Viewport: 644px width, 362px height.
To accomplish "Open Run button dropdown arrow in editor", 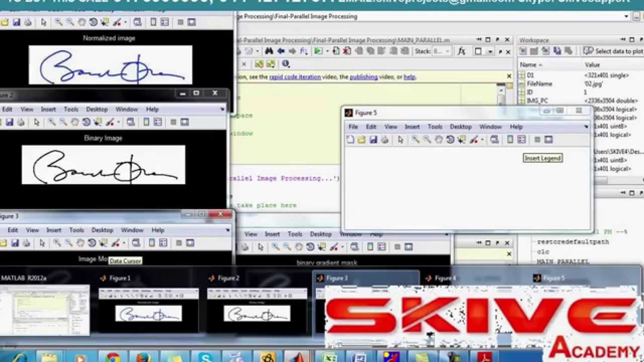I will click(327, 51).
